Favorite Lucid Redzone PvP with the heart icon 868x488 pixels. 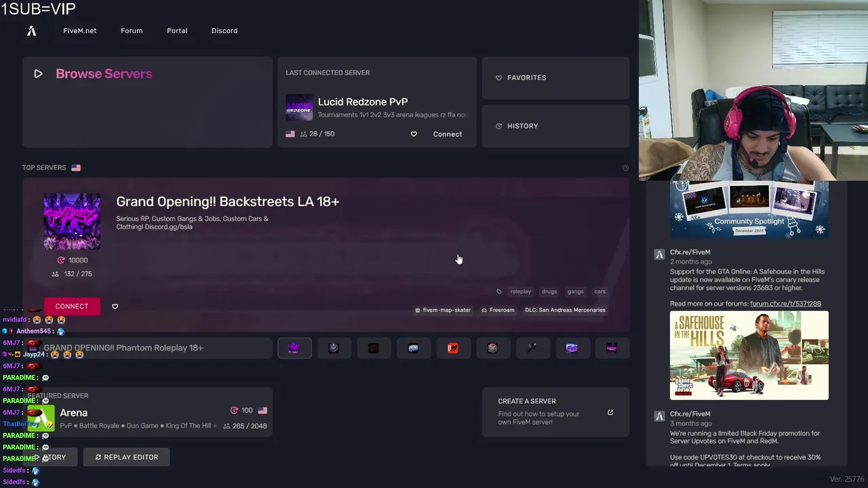pos(414,134)
